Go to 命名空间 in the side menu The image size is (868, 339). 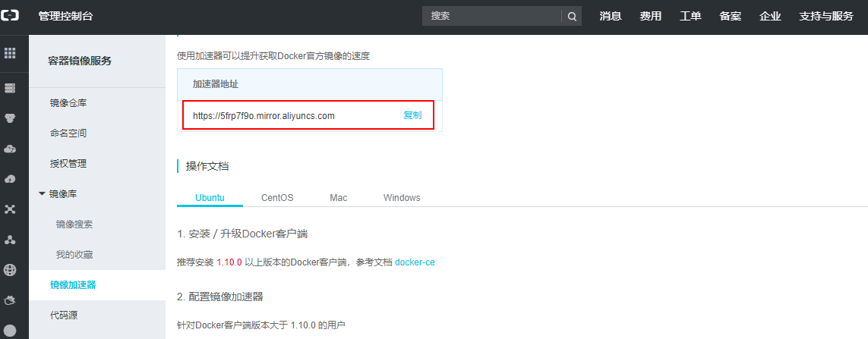coord(68,133)
